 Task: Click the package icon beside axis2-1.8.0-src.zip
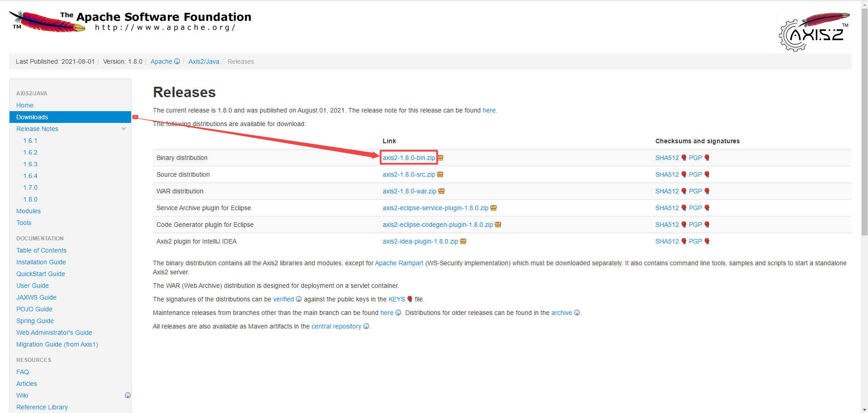(440, 174)
